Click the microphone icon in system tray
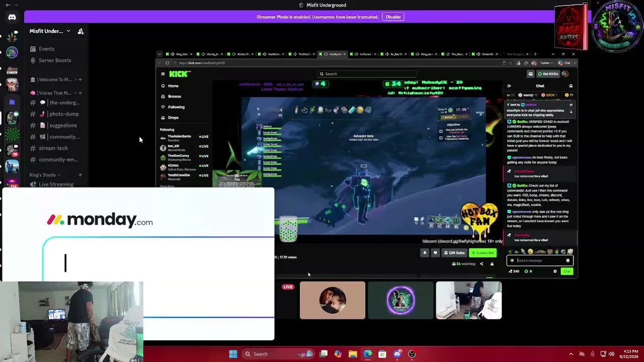 point(593,354)
